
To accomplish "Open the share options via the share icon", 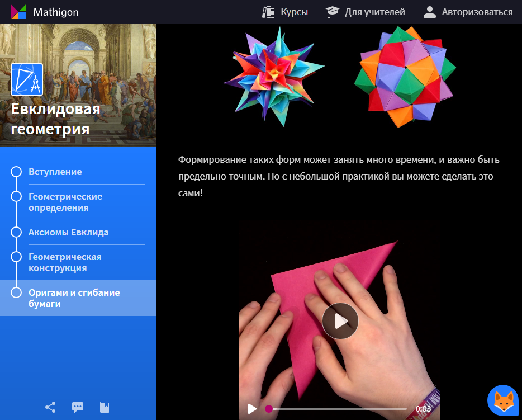I will (50, 407).
